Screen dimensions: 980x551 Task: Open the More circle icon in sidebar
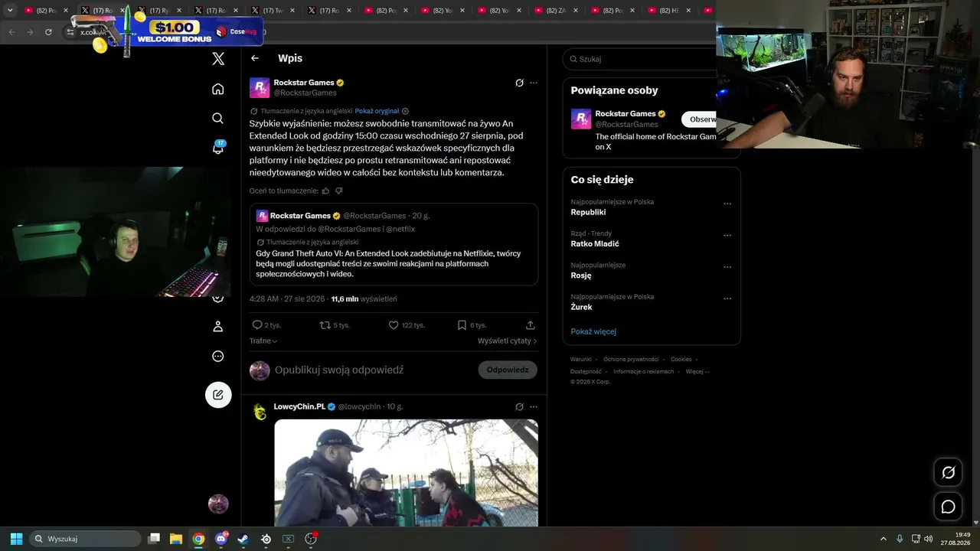click(218, 356)
